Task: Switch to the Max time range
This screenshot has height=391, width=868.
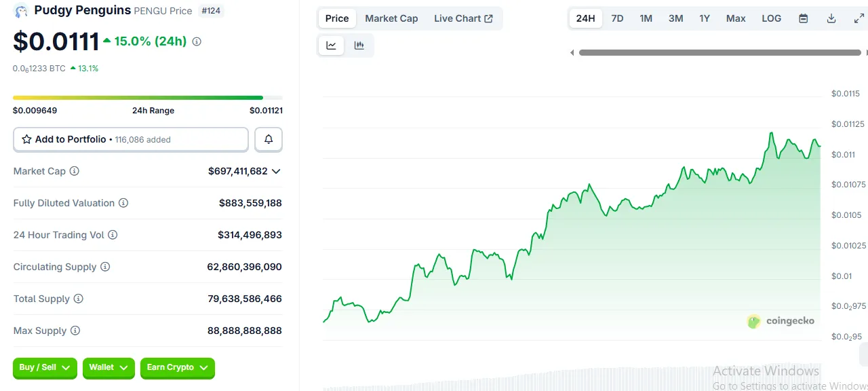Action: click(x=736, y=18)
